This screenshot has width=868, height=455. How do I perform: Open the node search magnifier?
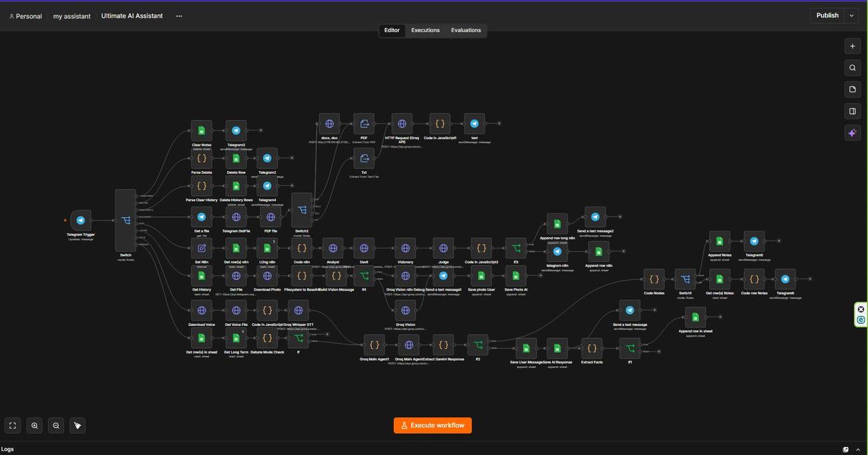(x=853, y=67)
